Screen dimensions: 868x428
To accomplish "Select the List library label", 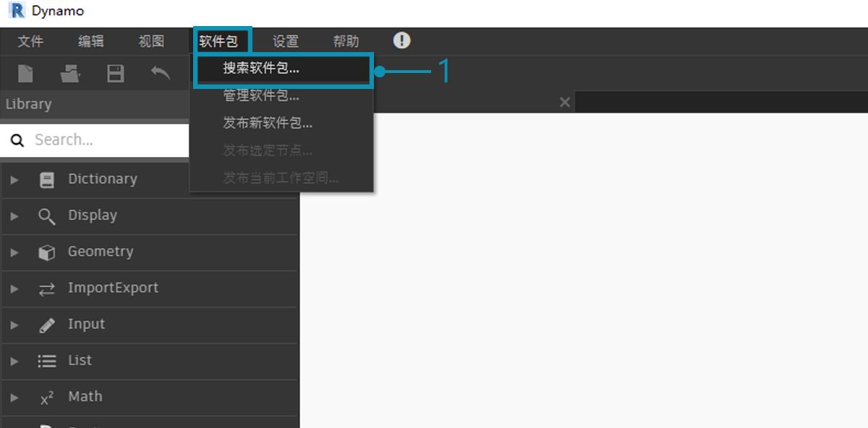I will click(x=80, y=359).
